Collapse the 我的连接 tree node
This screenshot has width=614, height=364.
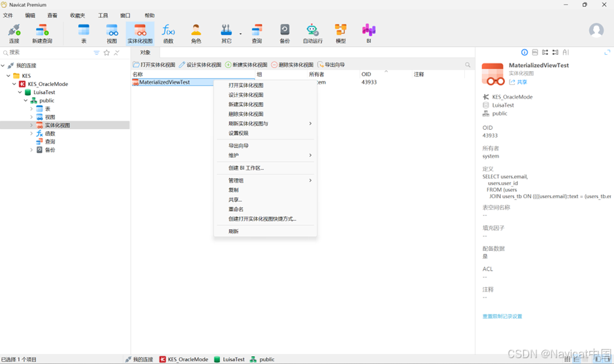3,66
